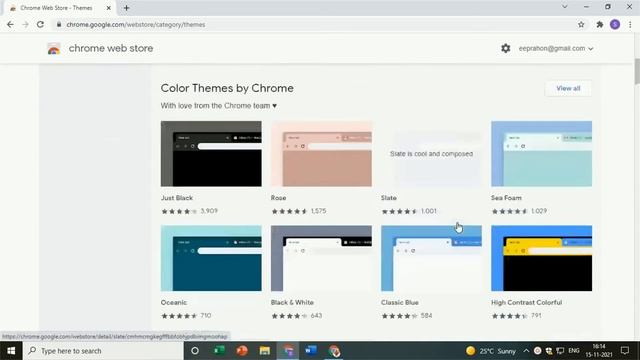Show hidden system tray icons
Image resolution: width=640 pixels, height=360 pixels.
[526, 351]
